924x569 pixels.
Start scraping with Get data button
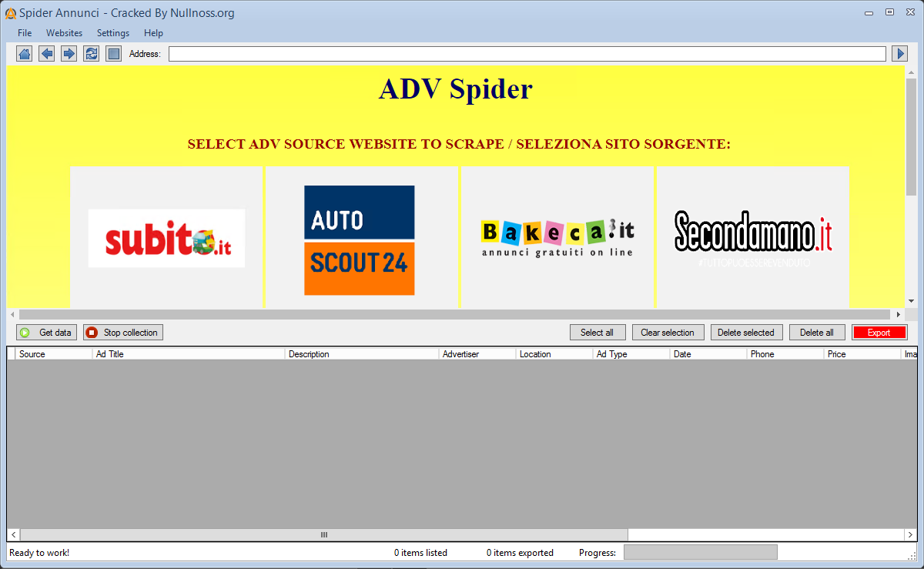click(45, 333)
